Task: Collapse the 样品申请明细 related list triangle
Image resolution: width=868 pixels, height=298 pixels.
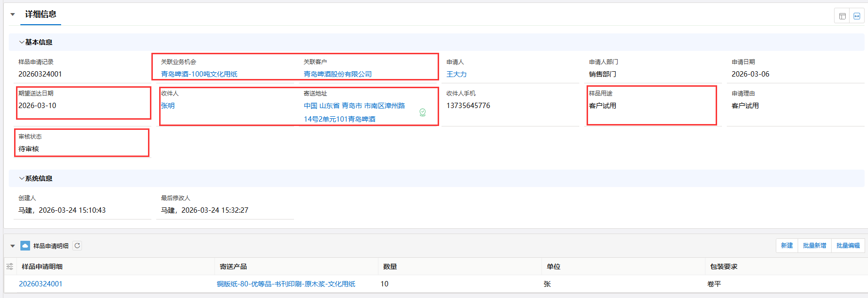Action: point(13,246)
